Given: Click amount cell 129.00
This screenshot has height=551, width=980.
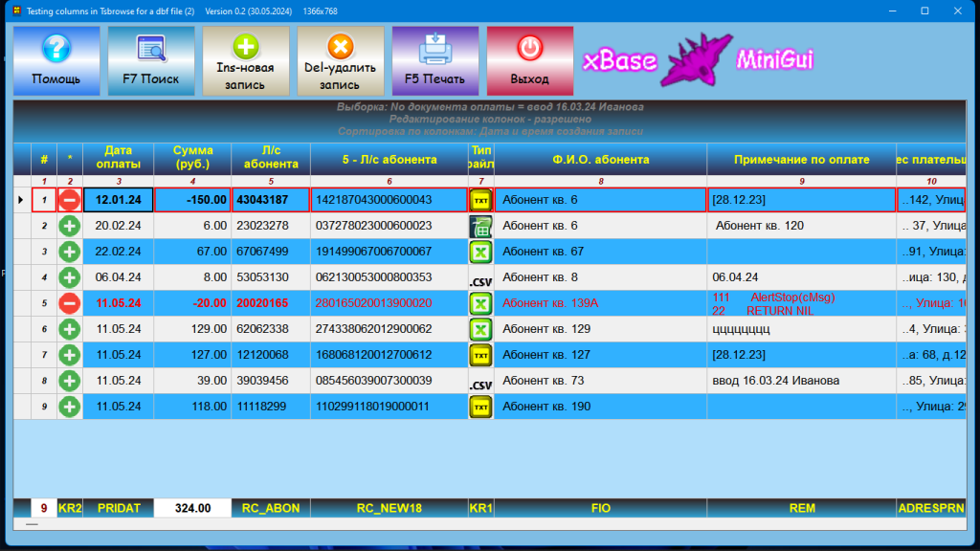Looking at the screenshot, I should [x=192, y=329].
